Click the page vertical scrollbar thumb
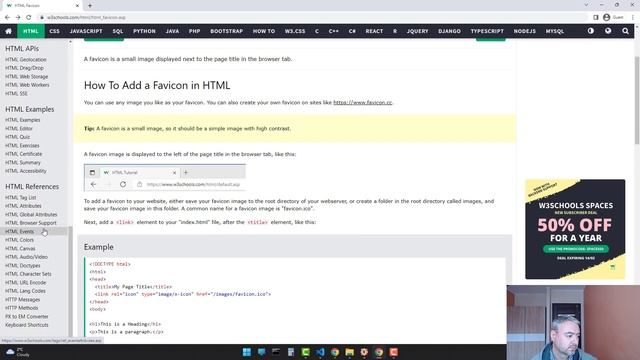The height and width of the screenshot is (360, 640). coord(637,100)
